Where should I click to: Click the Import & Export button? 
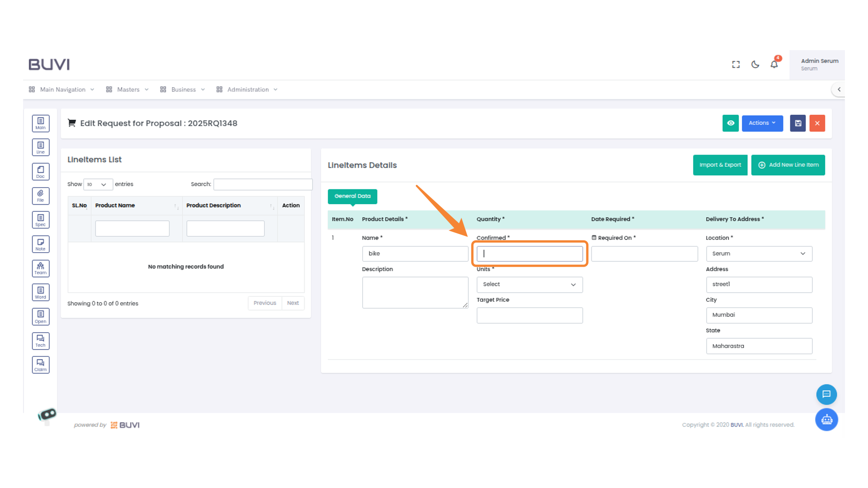(x=720, y=165)
